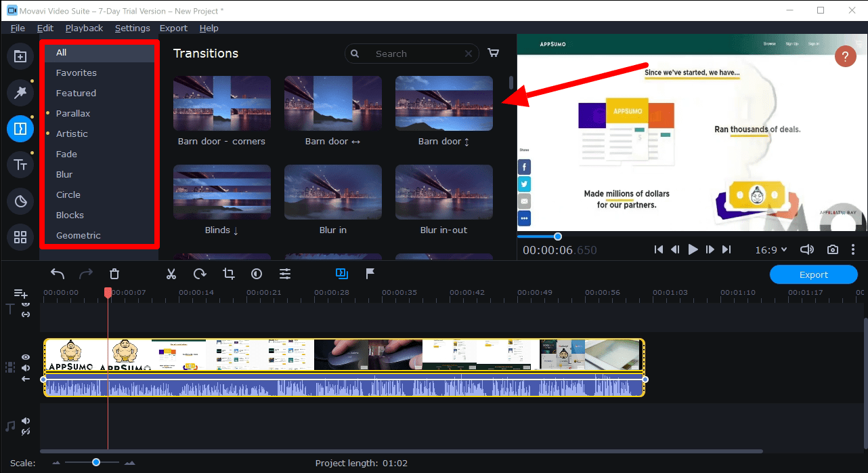Toggle video track visibility eye icon
The width and height of the screenshot is (868, 473).
[x=26, y=357]
